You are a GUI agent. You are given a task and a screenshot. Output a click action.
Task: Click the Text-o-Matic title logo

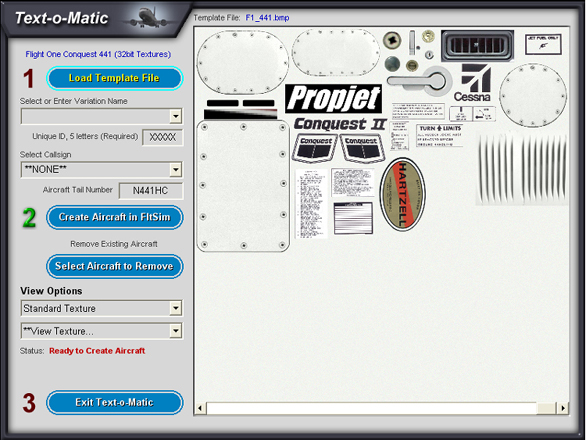coord(62,18)
